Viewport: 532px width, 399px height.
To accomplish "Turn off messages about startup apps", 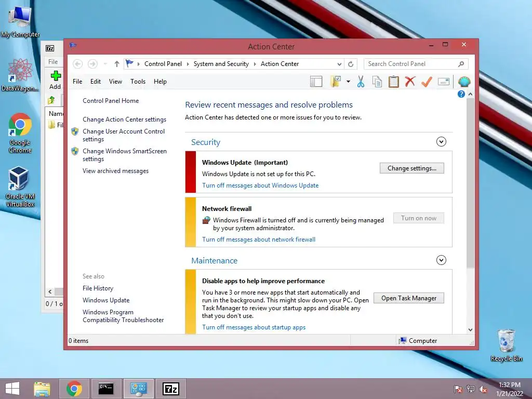I will pos(254,327).
